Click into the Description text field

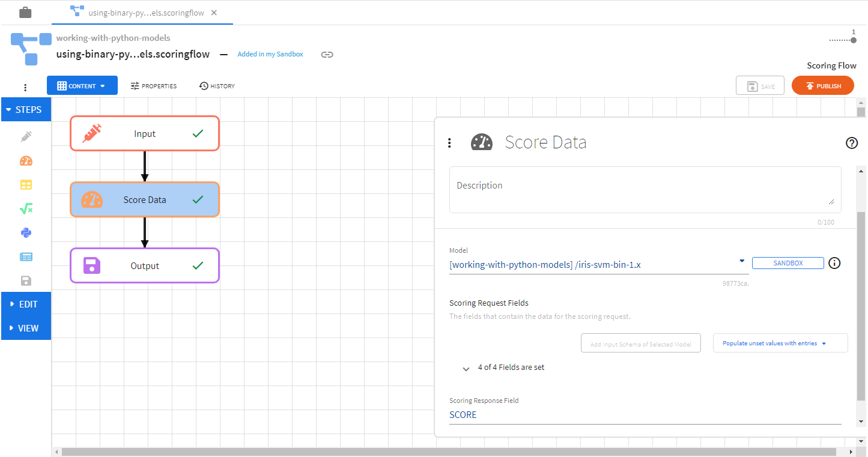pyautogui.click(x=645, y=190)
